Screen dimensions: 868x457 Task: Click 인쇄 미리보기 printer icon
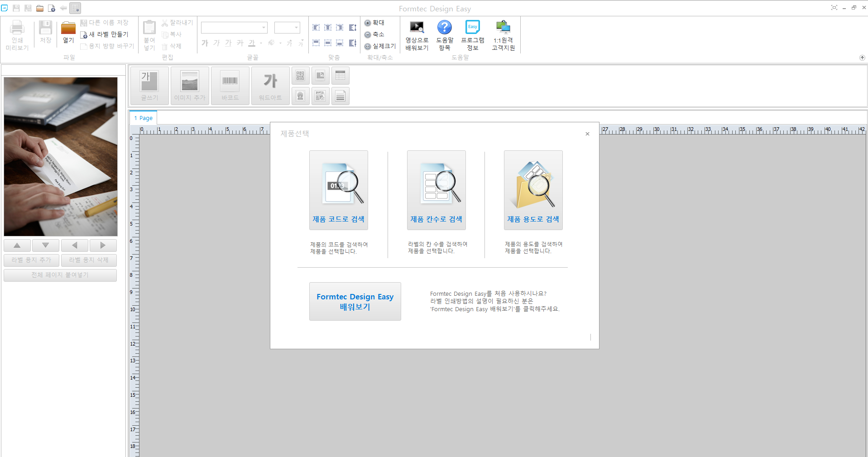pyautogui.click(x=17, y=35)
